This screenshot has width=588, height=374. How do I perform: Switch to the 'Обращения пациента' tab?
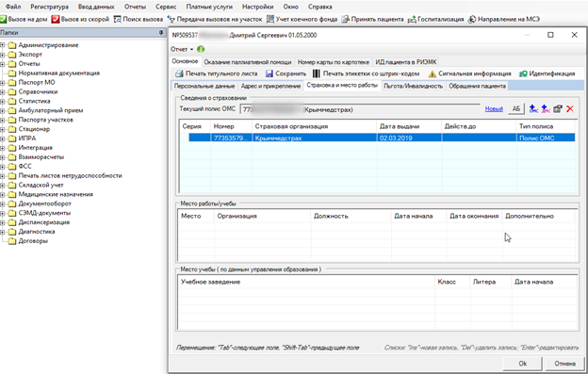[478, 86]
